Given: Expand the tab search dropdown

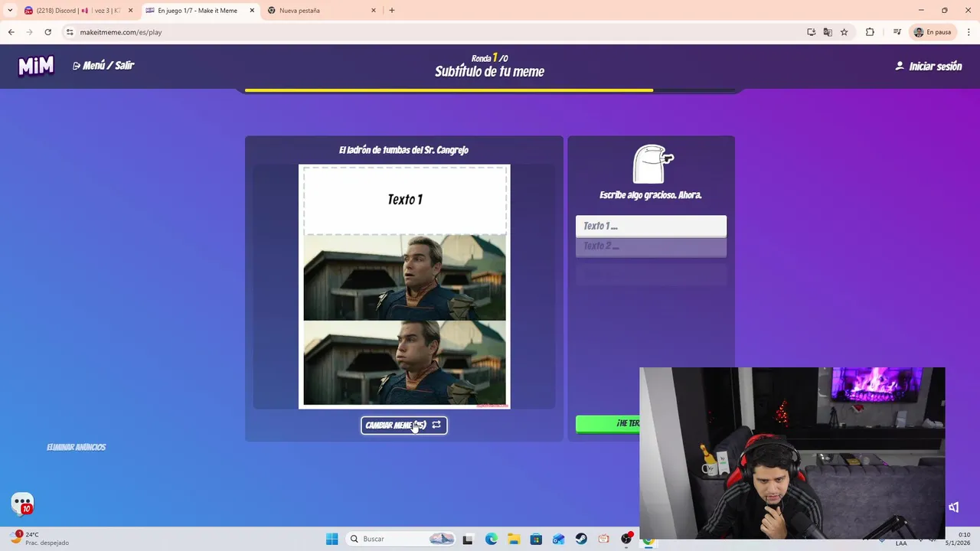Looking at the screenshot, I should [10, 11].
